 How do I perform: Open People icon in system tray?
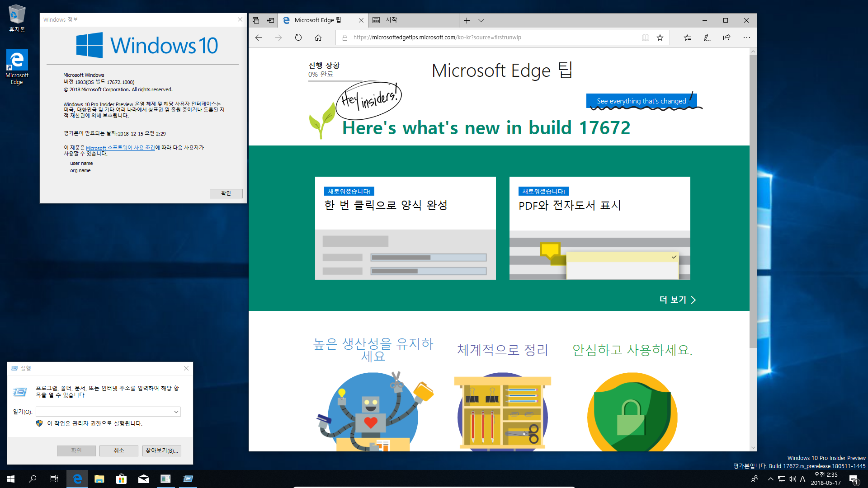(x=754, y=479)
